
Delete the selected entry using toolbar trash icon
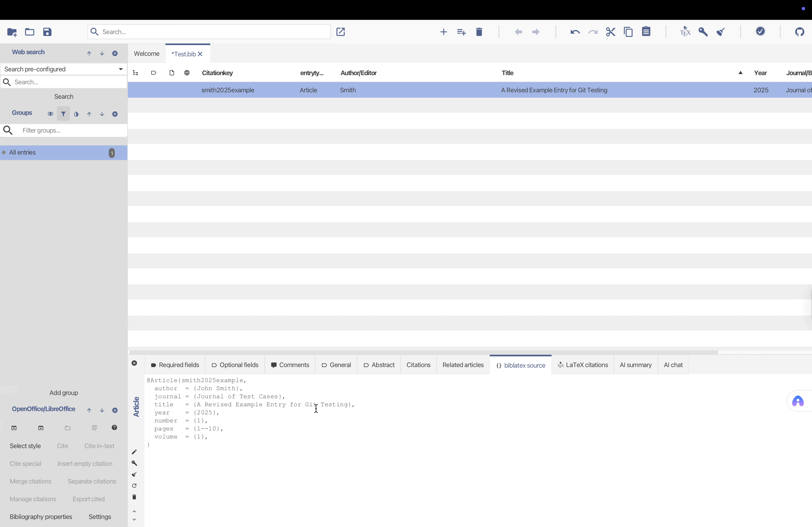click(x=479, y=32)
